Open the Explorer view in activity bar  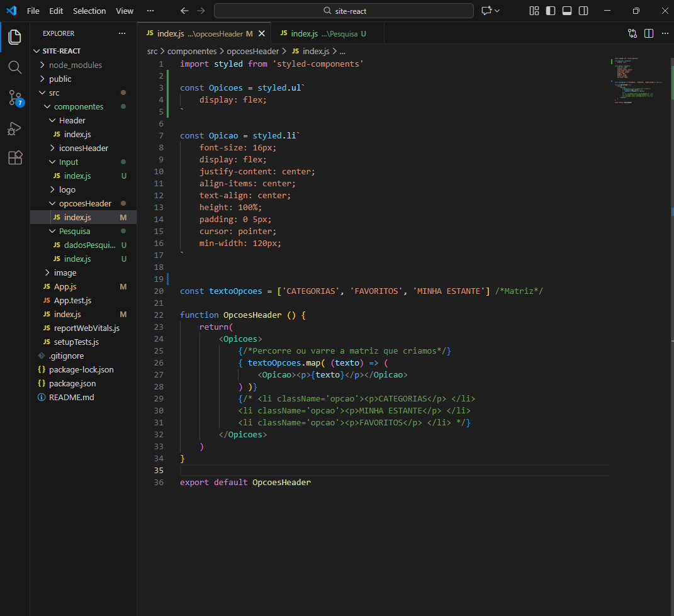coord(15,37)
